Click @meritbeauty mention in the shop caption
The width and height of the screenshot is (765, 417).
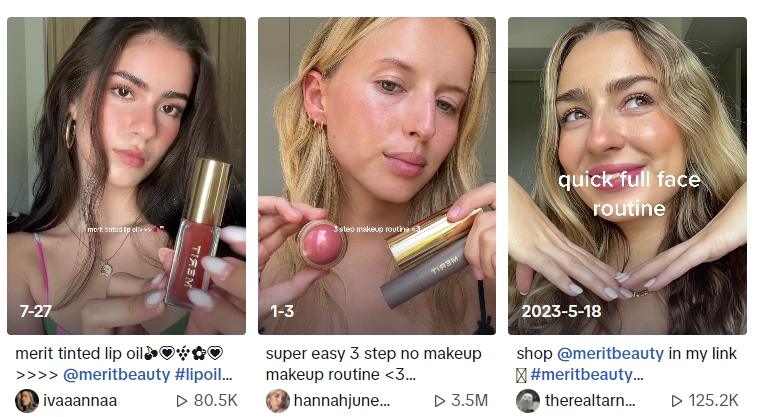click(610, 354)
